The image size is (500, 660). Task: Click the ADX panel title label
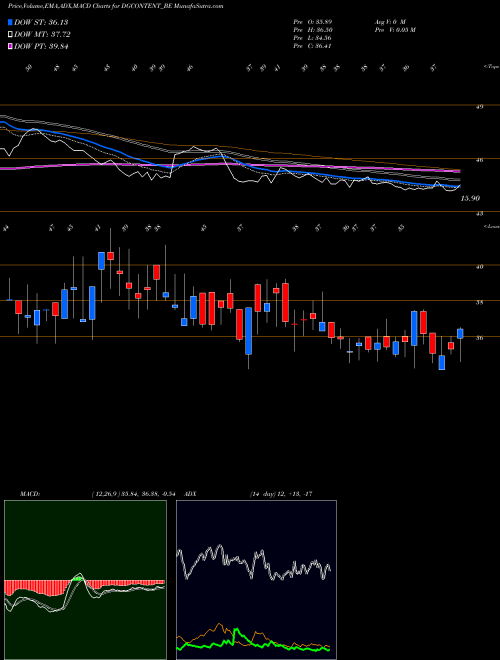pos(190,494)
